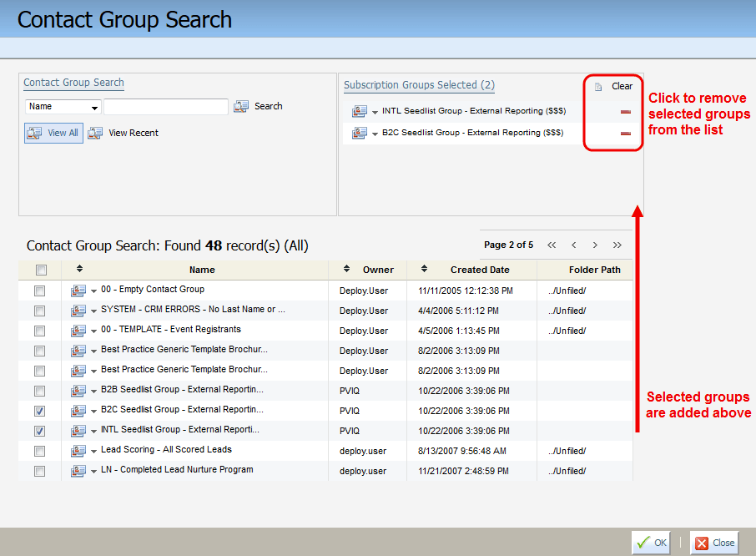This screenshot has width=756, height=556.
Task: Uncheck the B2C Seedlist Group checkbox
Action: pos(38,410)
